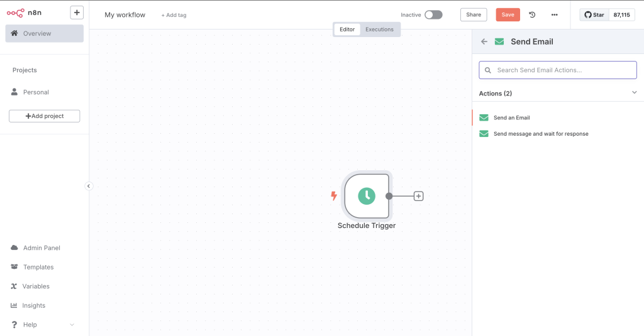Click the Add project button
This screenshot has height=336, width=644.
tap(45, 116)
